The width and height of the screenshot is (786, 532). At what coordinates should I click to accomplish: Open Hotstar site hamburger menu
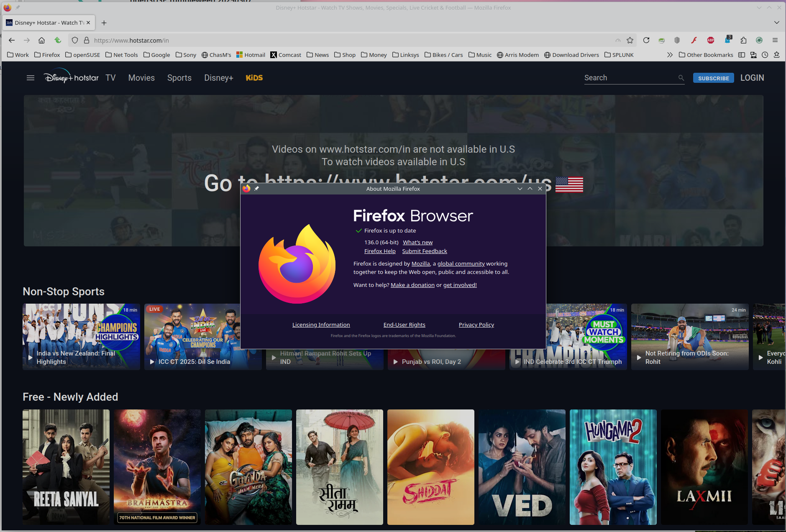coord(31,78)
